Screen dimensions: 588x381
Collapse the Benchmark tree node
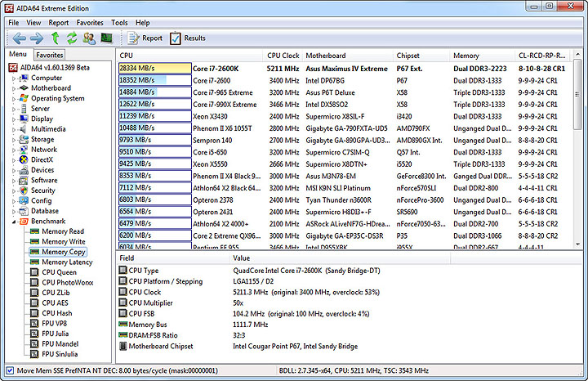14,222
